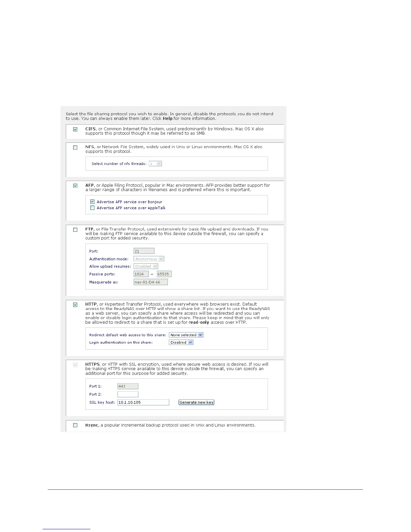This screenshot has width=411, height=532.
Task: Click the 'Allow upload resumes:' label
Action: 110,266
